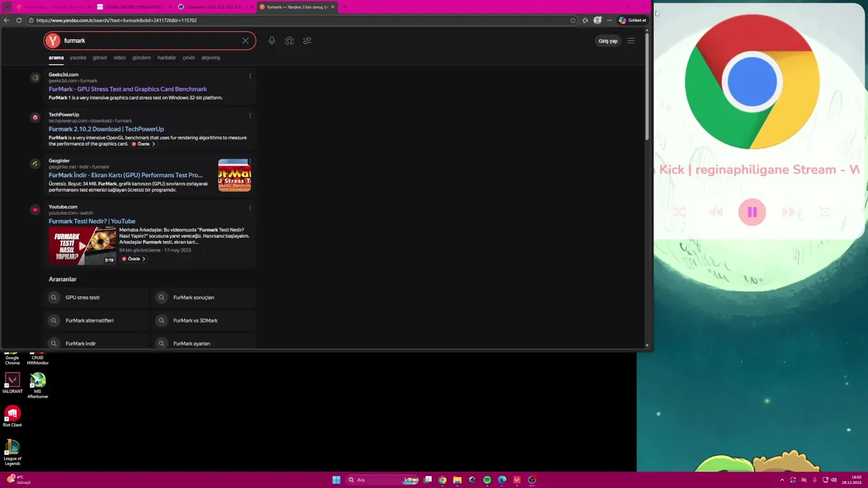The image size is (868, 488).
Task: Click the Giriş yap button
Action: [x=608, y=41]
